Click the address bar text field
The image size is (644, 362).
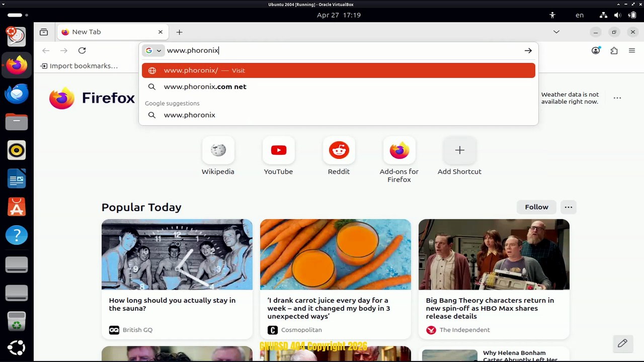pyautogui.click(x=342, y=50)
